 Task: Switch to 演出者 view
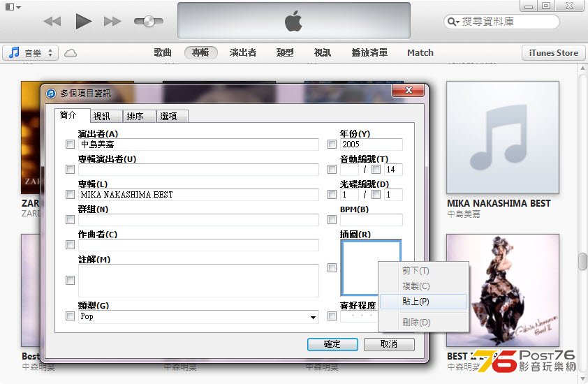coord(243,53)
